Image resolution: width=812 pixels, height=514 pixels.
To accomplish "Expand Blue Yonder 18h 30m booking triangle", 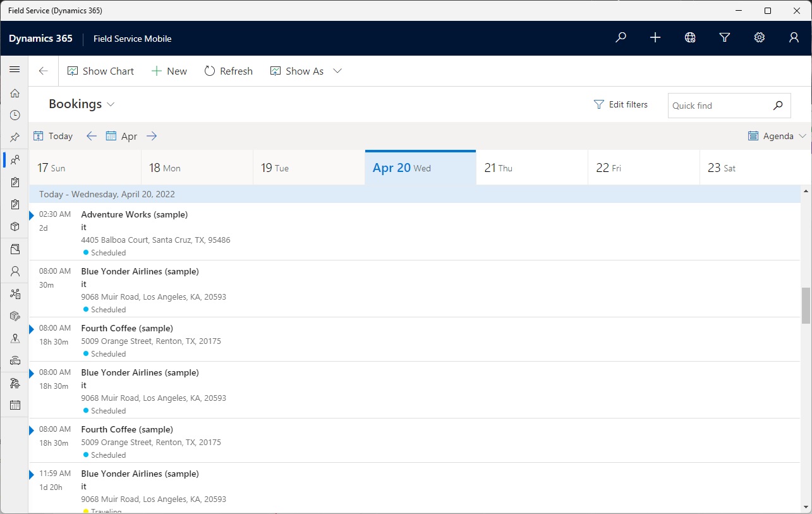I will coord(32,374).
